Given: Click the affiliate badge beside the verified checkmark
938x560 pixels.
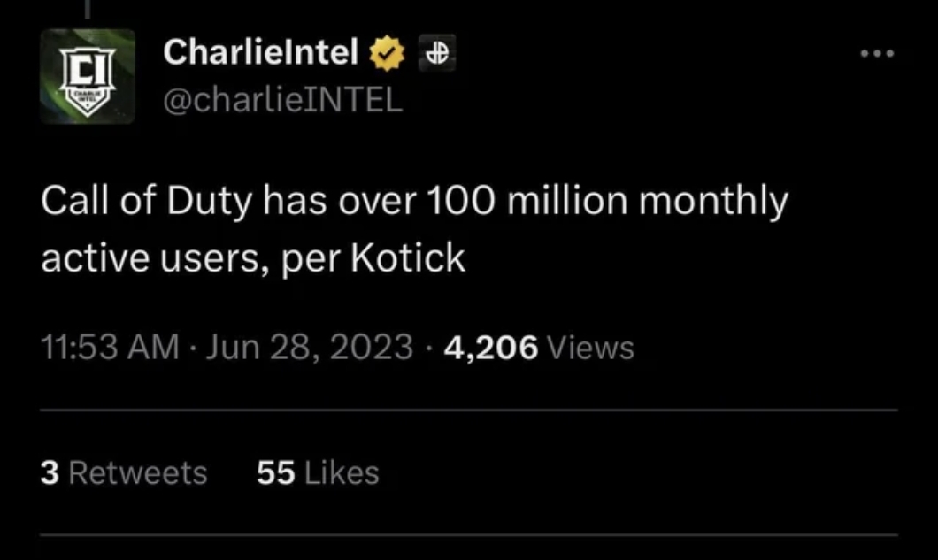Looking at the screenshot, I should coord(435,54).
